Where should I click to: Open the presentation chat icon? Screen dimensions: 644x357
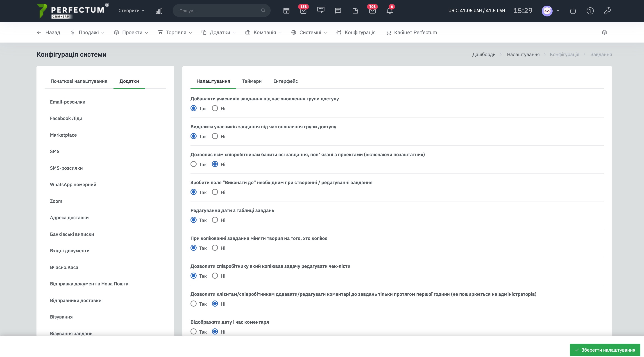point(321,10)
